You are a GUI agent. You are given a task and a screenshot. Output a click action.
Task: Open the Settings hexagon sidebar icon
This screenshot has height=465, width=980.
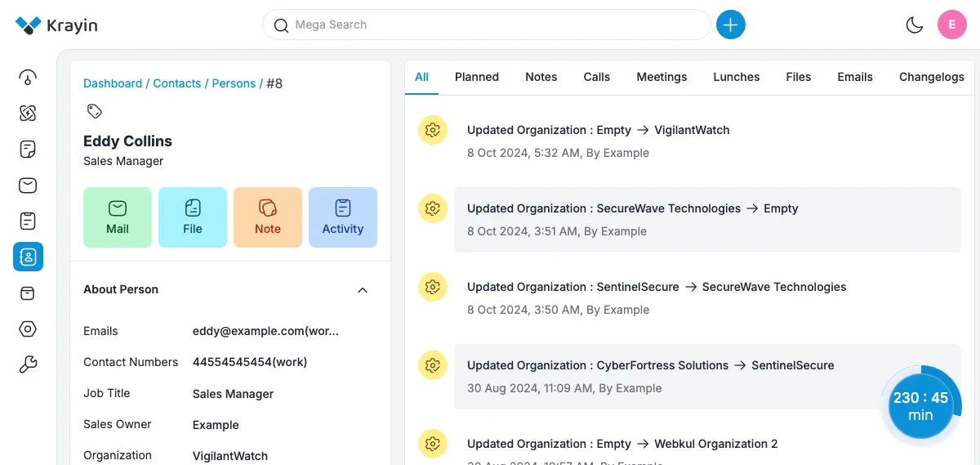coord(28,329)
